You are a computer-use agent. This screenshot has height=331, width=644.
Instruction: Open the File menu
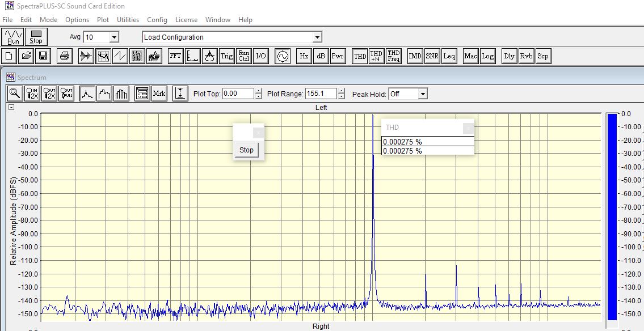[7, 20]
